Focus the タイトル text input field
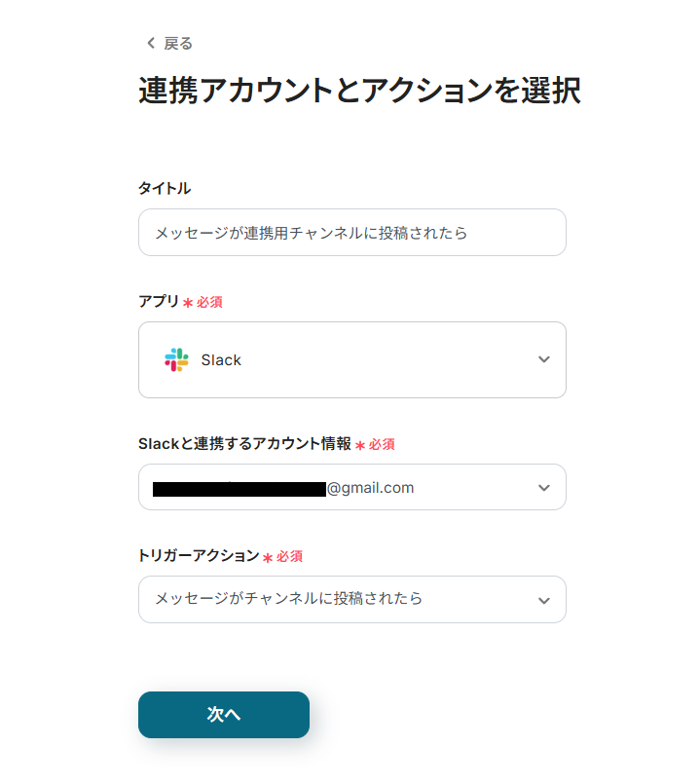Screen dimensions: 700x784 click(x=351, y=233)
